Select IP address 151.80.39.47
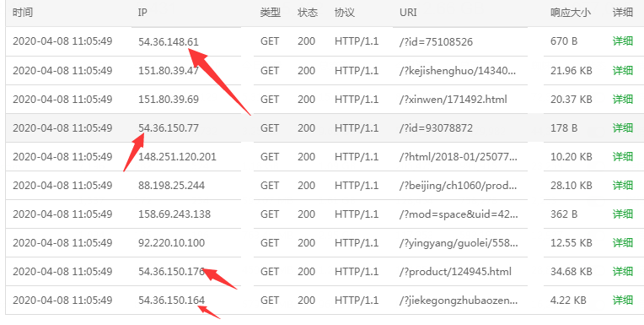 coord(169,70)
